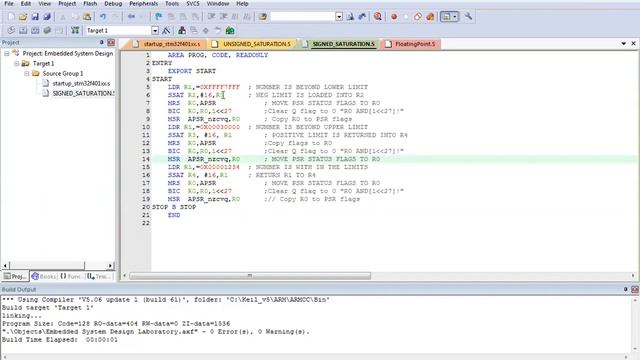Pin the Build Output panel
Screen dimensions: 640x360
click(626, 289)
